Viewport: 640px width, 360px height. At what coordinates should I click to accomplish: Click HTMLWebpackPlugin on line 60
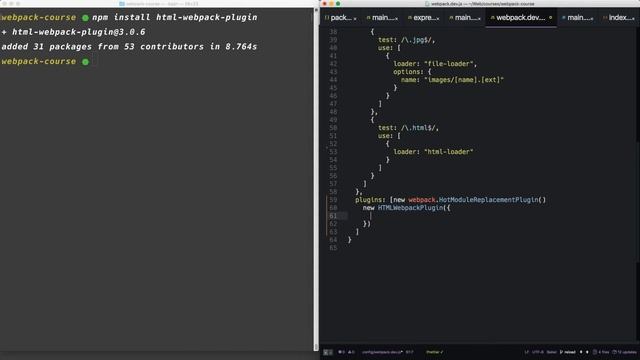click(410, 208)
